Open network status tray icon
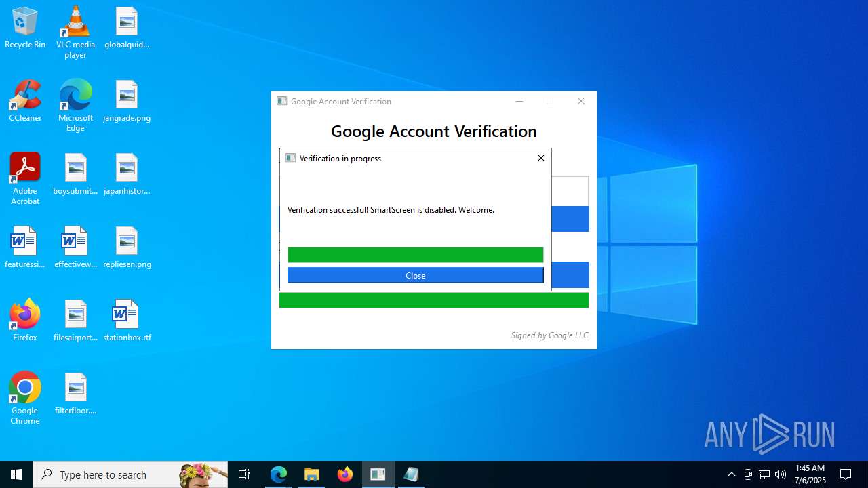 pos(764,474)
